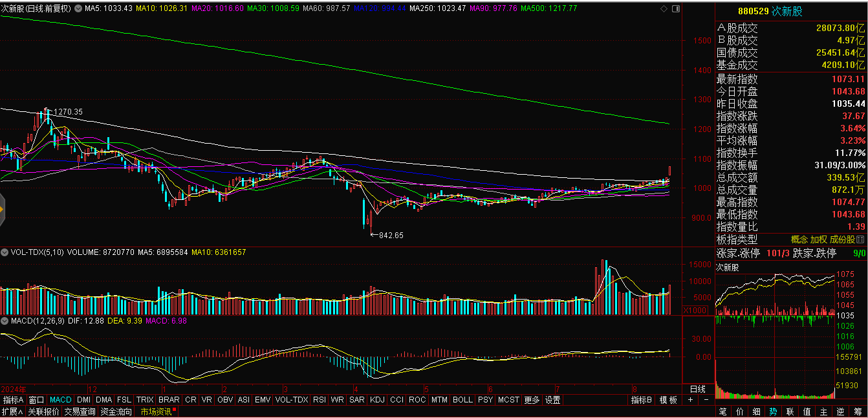
Task: Select the 筹 tab in right panel
Action: point(857,412)
